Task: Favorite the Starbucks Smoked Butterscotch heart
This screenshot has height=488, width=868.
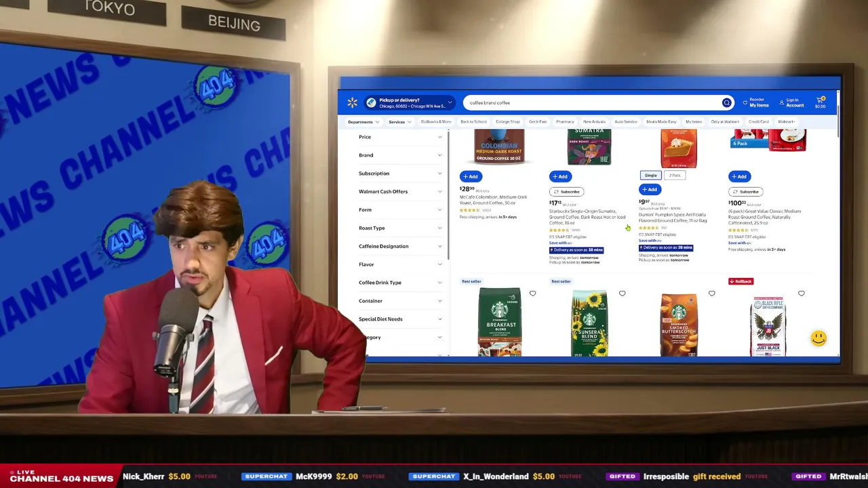Action: (x=711, y=293)
